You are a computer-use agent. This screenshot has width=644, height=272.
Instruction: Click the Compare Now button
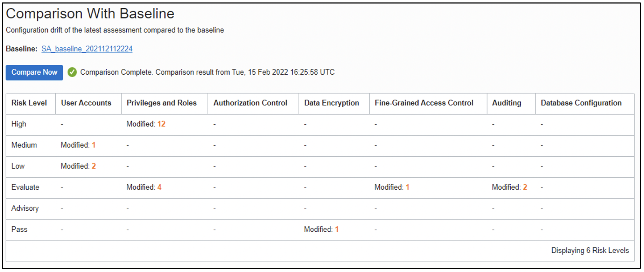[34, 73]
